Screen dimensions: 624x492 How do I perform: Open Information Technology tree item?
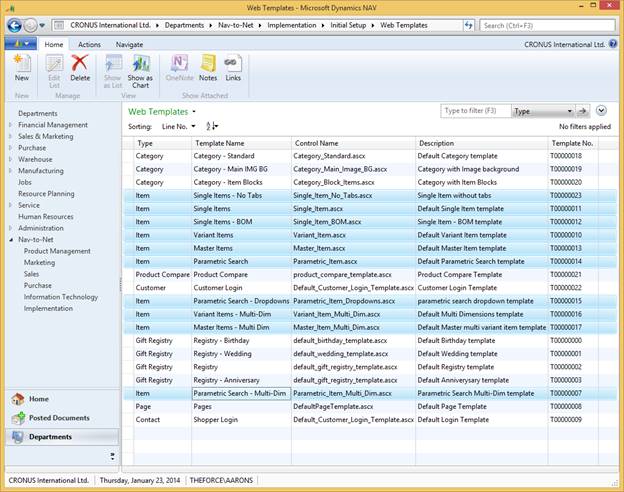[x=60, y=297]
